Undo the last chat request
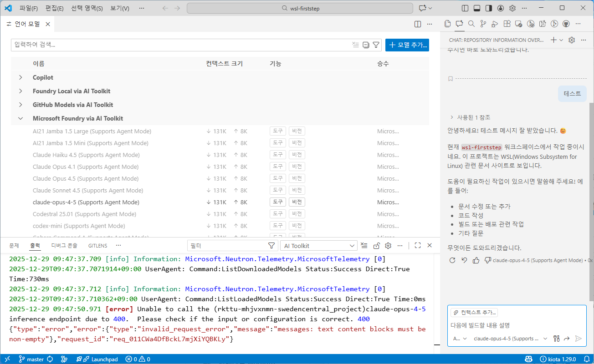This screenshot has width=594, height=364. click(464, 260)
